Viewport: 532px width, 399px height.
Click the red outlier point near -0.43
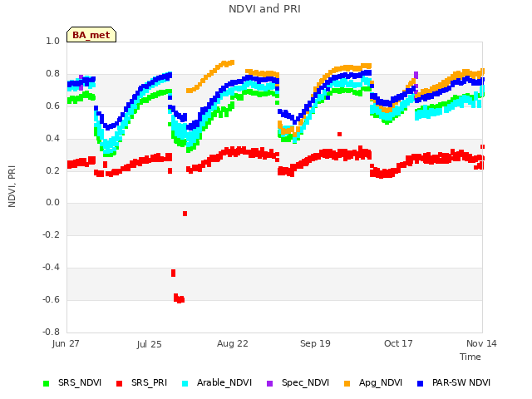[174, 273]
